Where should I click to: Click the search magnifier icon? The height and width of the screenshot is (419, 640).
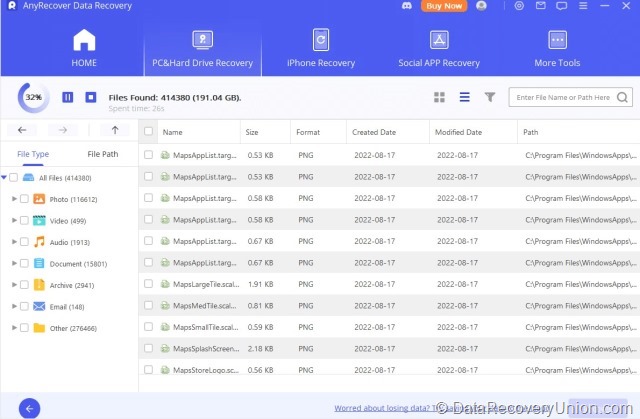[622, 98]
